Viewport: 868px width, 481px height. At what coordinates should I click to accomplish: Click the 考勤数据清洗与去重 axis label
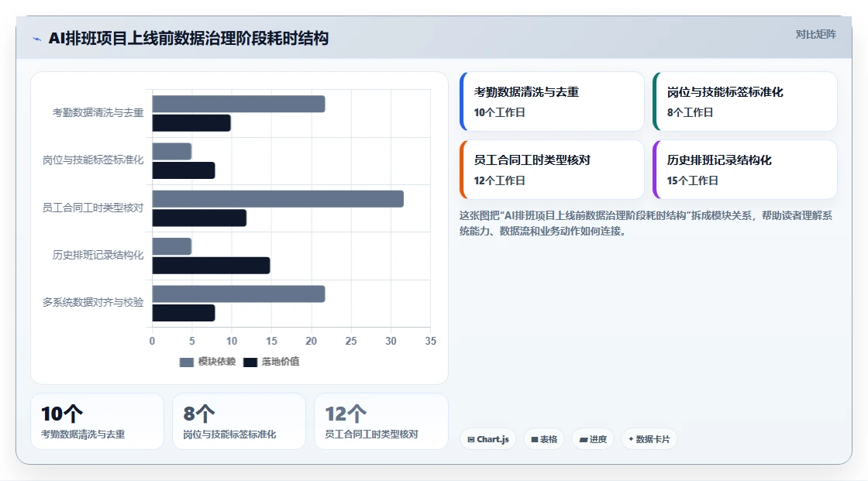[x=98, y=113]
